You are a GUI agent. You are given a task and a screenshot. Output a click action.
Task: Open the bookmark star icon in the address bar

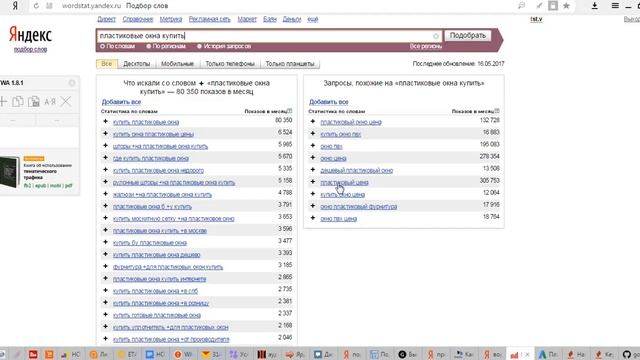coord(566,6)
